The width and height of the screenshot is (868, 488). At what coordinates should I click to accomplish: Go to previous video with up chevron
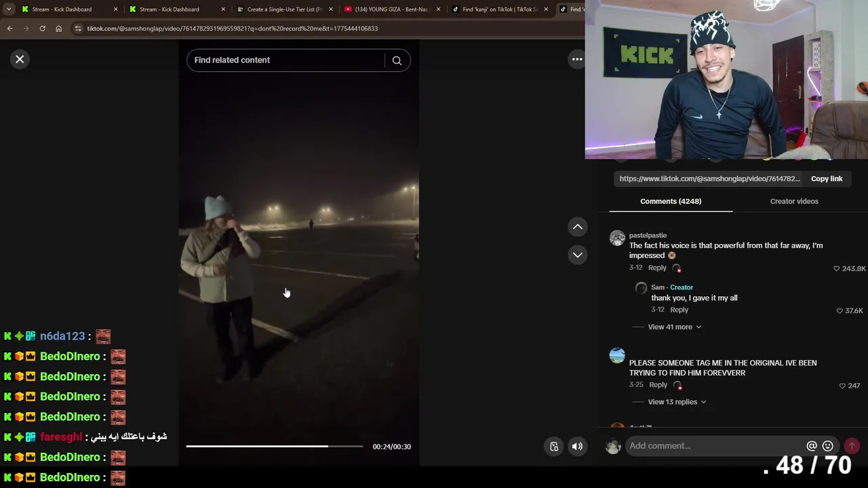click(x=578, y=227)
